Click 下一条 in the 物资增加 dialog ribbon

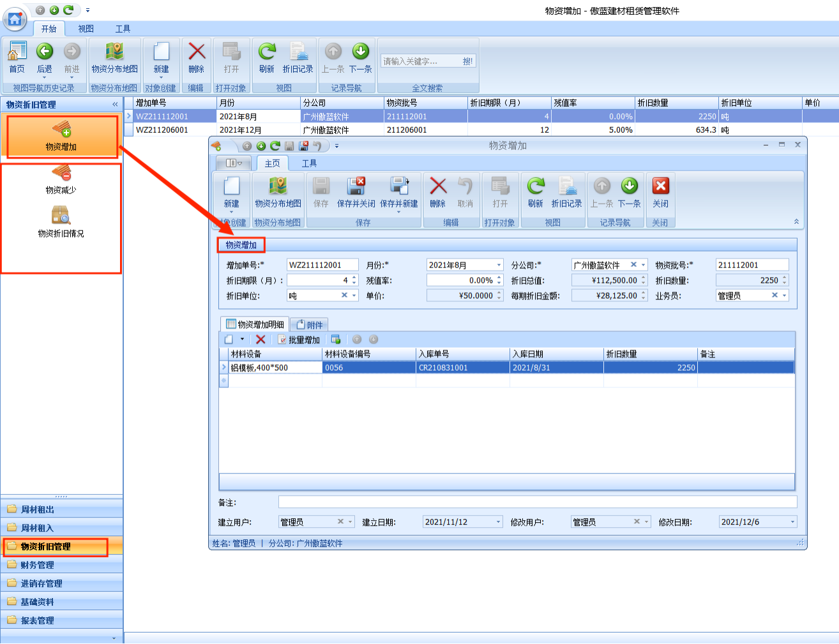click(630, 193)
